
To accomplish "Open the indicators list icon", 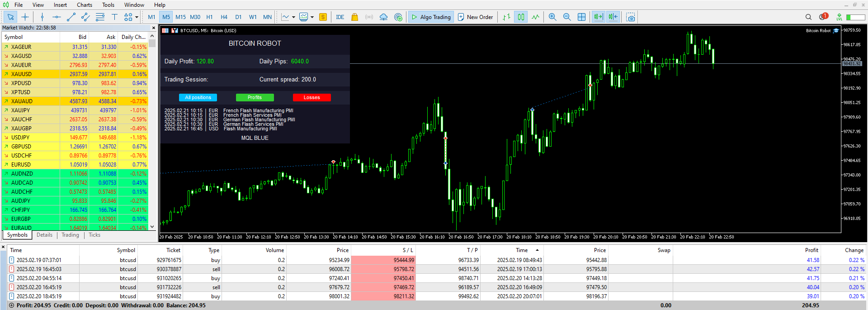I will point(303,17).
